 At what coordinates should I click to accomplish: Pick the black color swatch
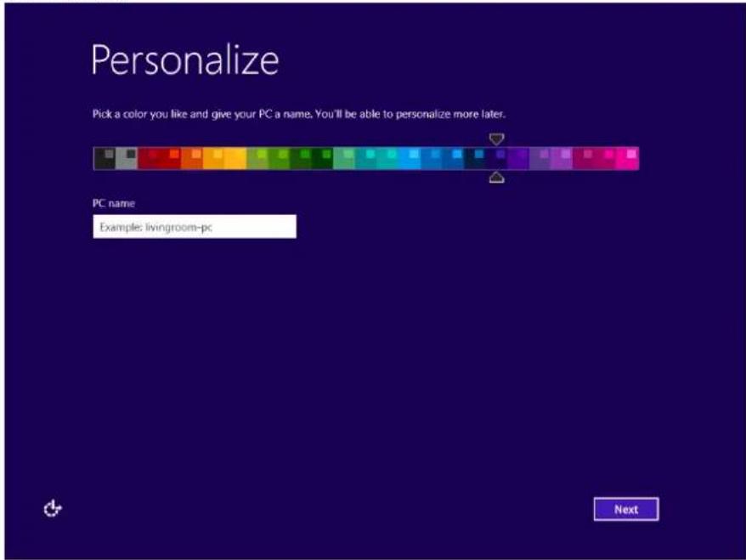[x=105, y=158]
